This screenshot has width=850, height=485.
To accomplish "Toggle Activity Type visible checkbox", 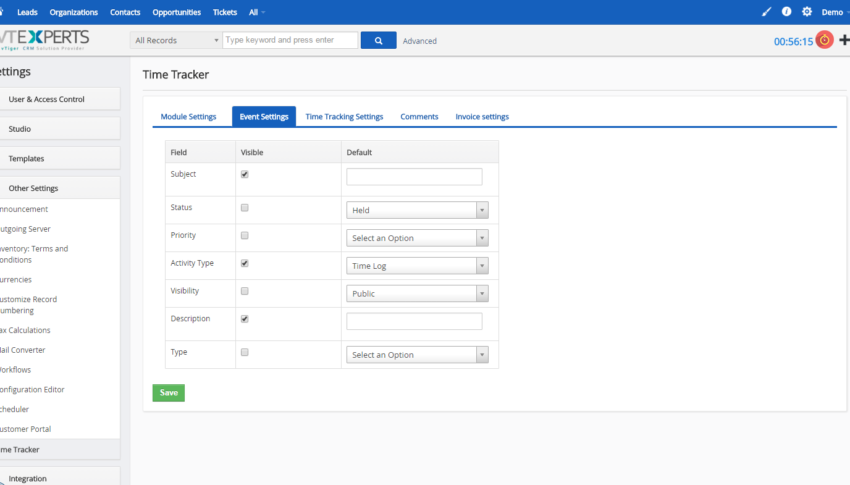I will (x=244, y=263).
